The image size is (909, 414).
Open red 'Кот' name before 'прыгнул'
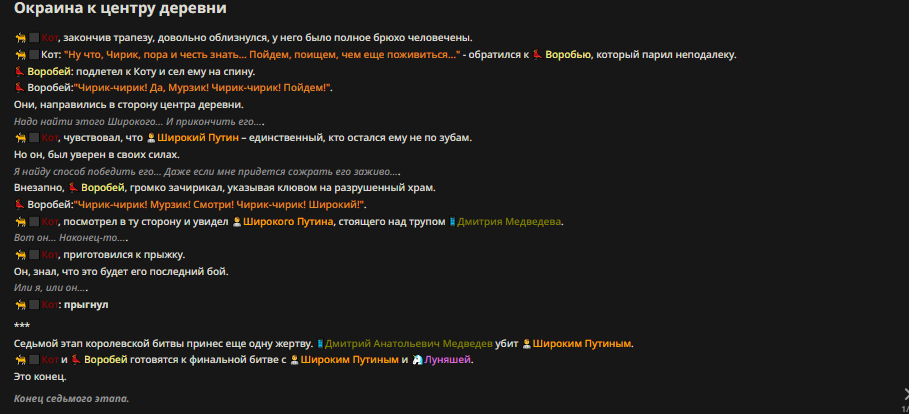[x=50, y=304]
